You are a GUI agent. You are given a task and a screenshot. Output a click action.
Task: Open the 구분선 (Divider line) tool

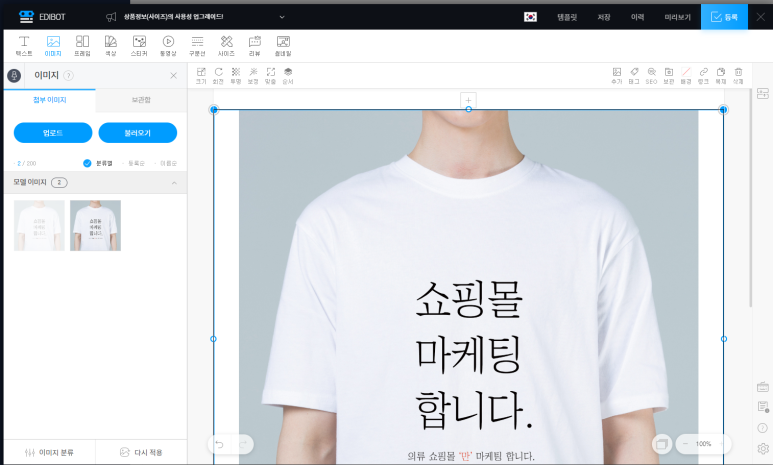197,46
